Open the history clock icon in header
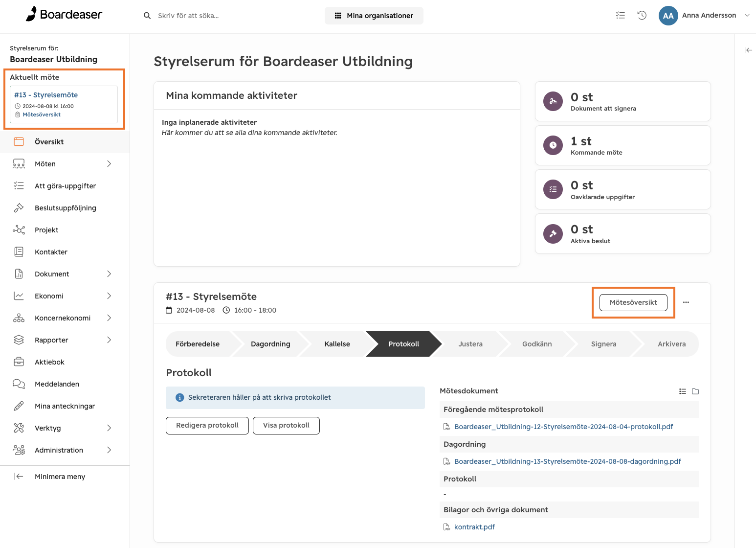The width and height of the screenshot is (756, 548). coord(642,15)
